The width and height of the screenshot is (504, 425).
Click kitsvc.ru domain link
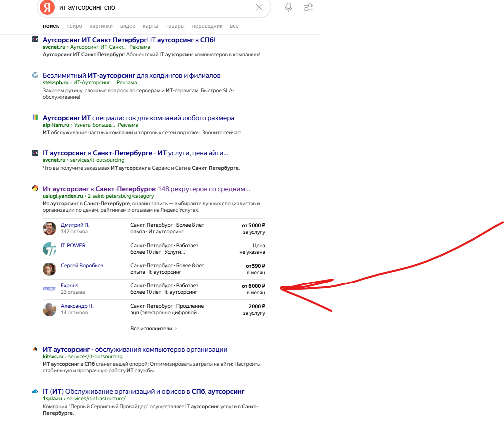53,357
